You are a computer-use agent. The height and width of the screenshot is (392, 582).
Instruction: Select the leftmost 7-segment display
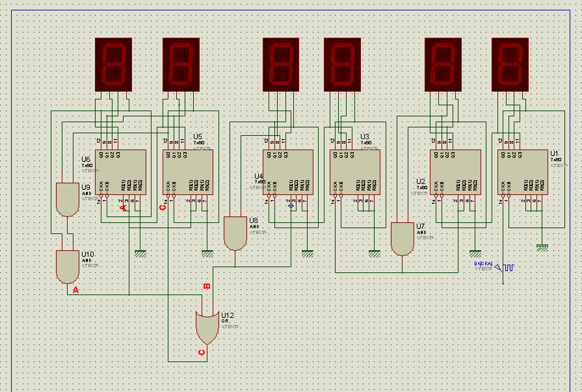point(113,65)
